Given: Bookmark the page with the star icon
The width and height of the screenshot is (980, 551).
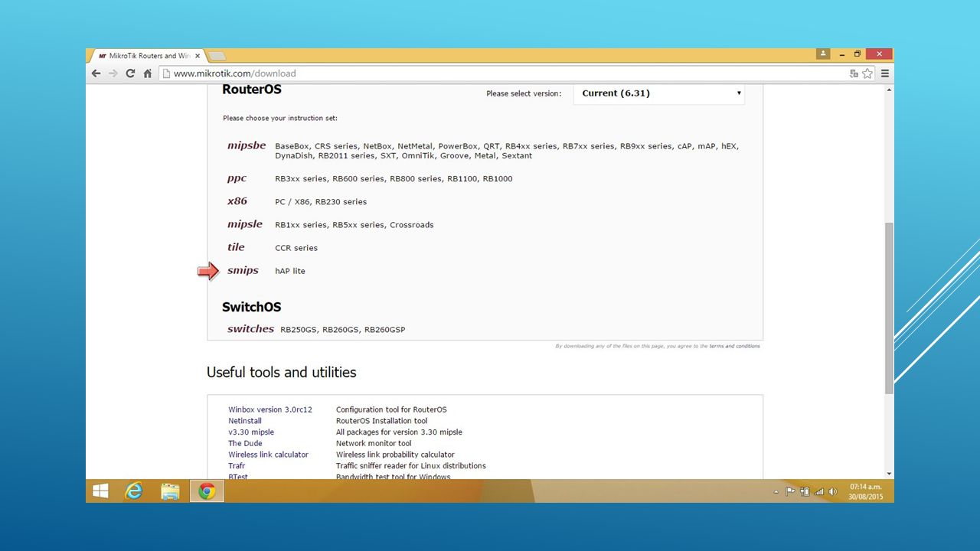Looking at the screenshot, I should (867, 73).
